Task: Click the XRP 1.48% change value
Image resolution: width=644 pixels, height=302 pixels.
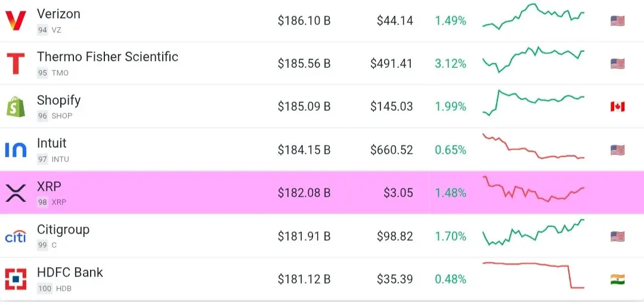Action: tap(451, 193)
